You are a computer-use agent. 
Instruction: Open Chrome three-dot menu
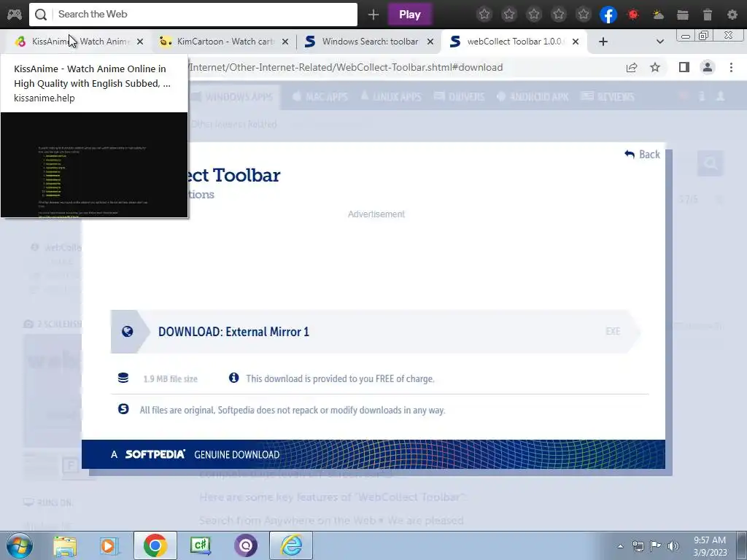click(731, 68)
